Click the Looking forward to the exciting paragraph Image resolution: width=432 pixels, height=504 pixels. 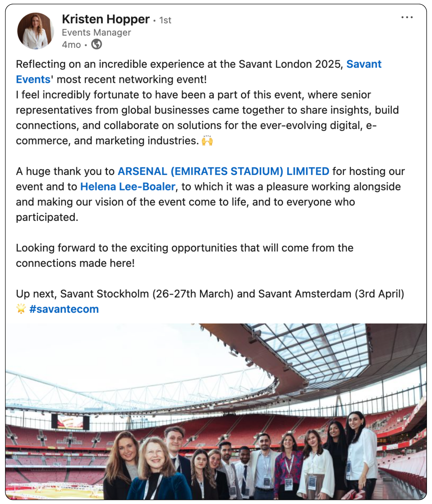pyautogui.click(x=185, y=256)
